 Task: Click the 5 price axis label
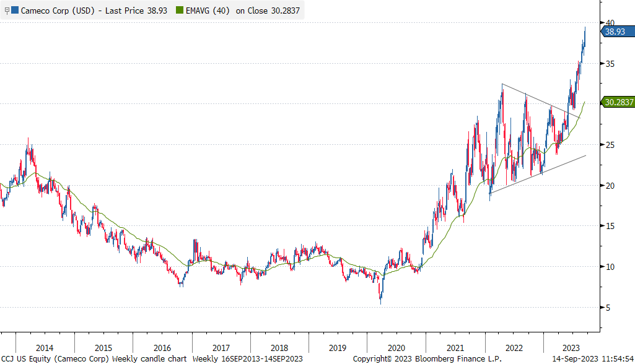608,308
